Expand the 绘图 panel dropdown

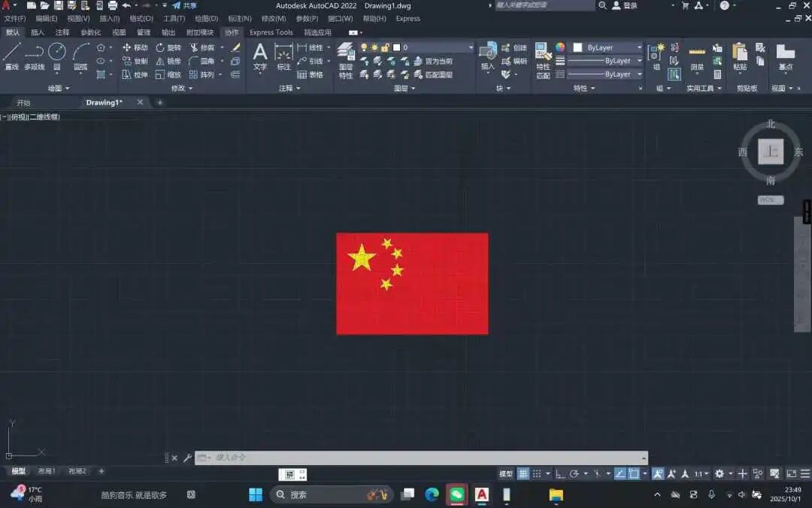click(x=59, y=87)
